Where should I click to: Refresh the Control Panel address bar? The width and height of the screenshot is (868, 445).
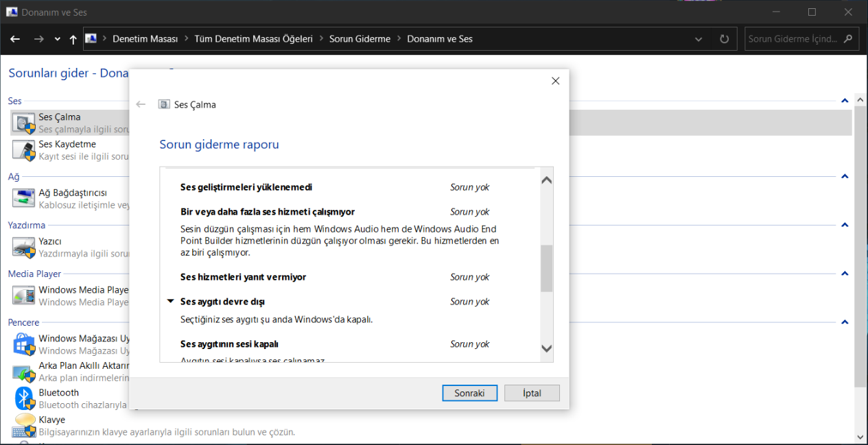pos(724,39)
